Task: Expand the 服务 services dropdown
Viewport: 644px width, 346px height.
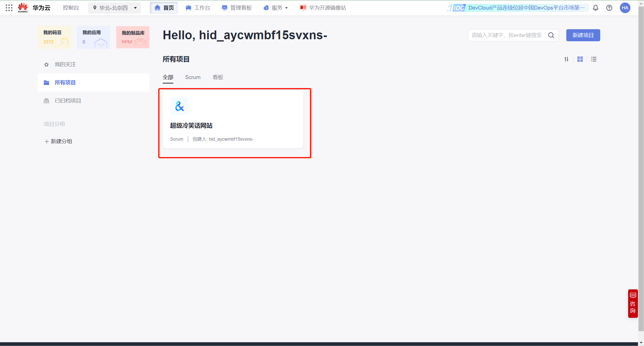Action: pos(276,8)
